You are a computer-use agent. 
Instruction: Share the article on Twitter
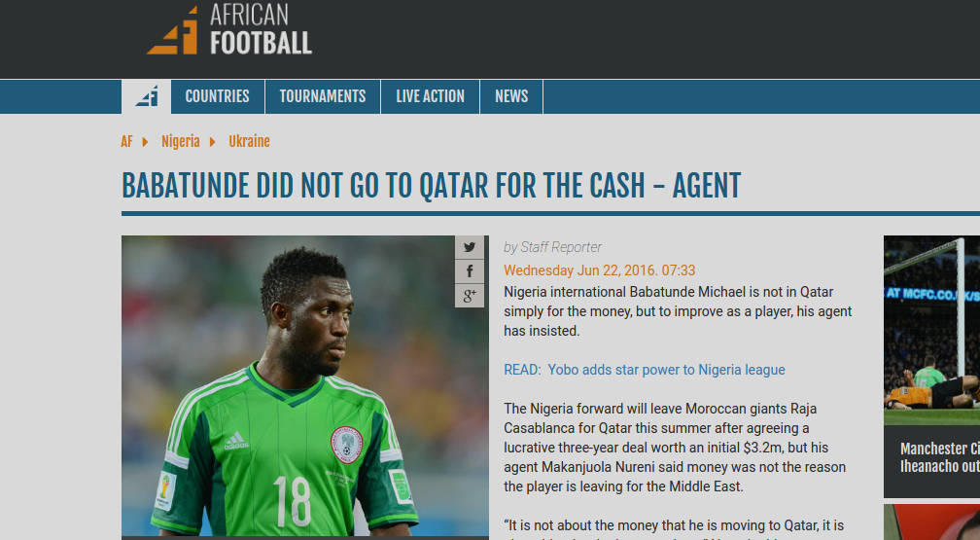click(470, 247)
